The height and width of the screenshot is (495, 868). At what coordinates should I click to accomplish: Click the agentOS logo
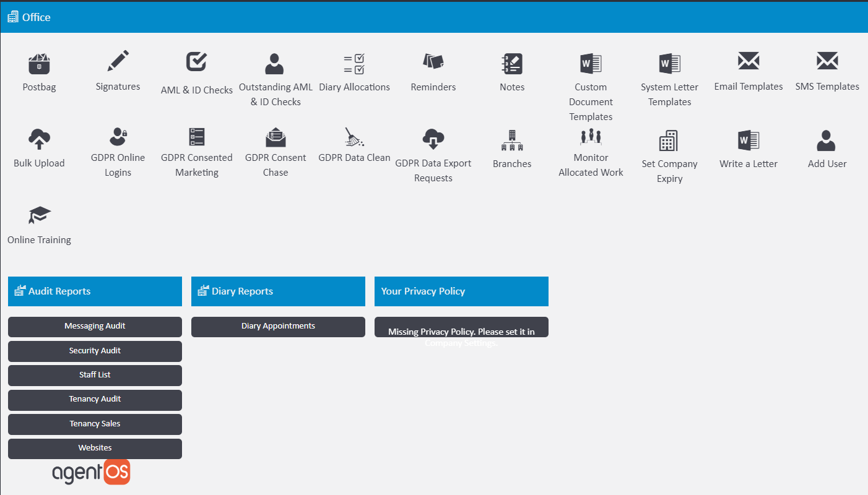(x=91, y=472)
